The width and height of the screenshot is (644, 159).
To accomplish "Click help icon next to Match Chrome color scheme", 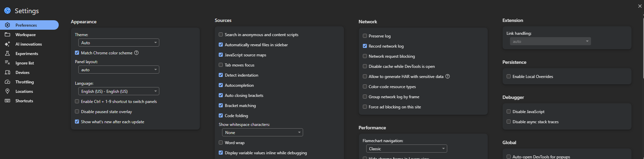I will [136, 53].
